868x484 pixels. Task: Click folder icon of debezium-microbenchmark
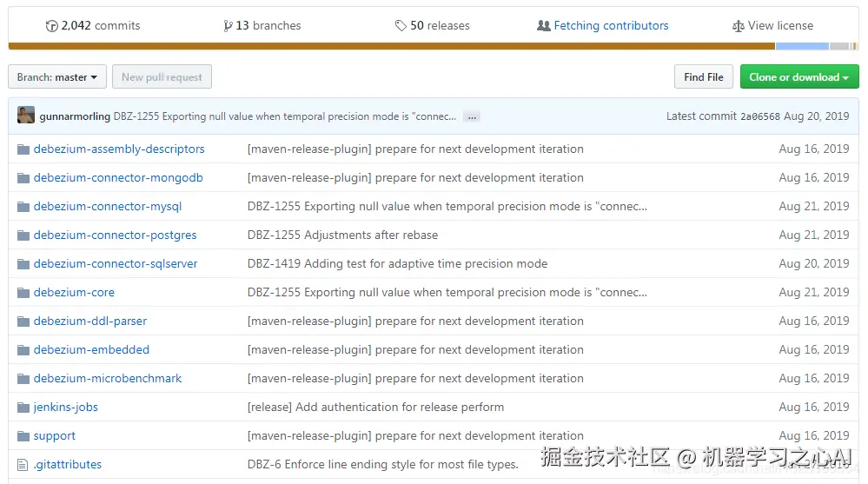(23, 380)
